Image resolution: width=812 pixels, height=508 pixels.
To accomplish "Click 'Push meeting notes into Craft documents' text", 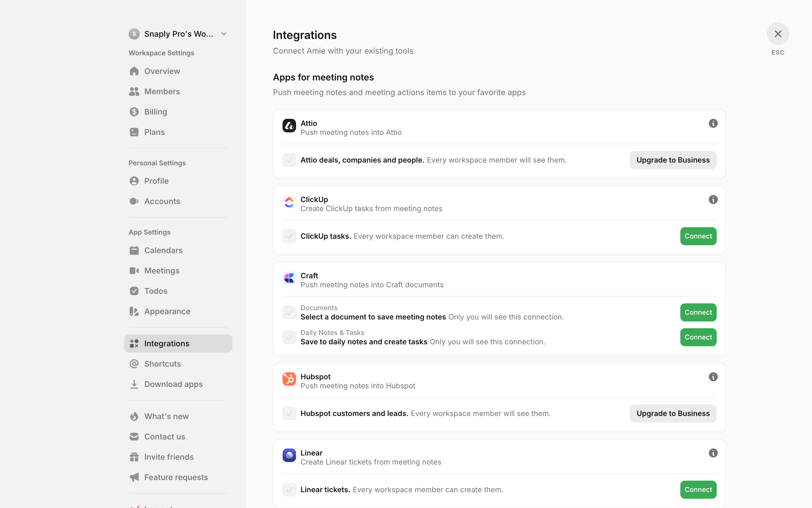I will click(372, 285).
